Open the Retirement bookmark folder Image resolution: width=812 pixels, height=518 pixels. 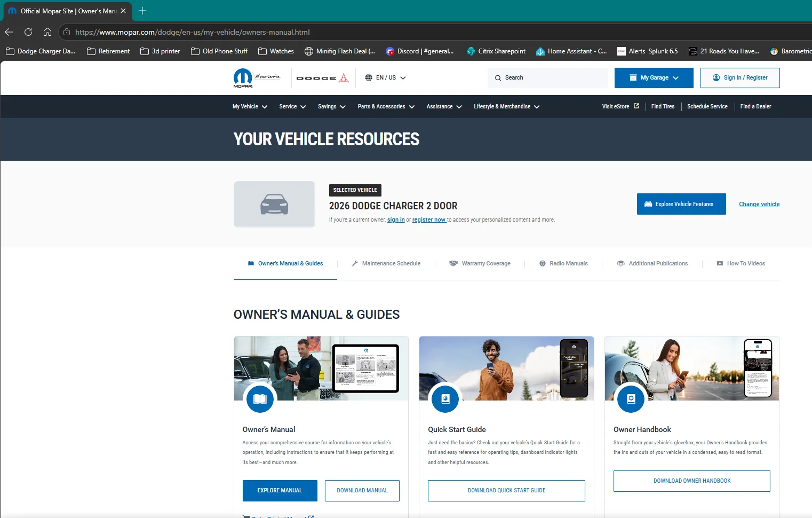coord(108,51)
